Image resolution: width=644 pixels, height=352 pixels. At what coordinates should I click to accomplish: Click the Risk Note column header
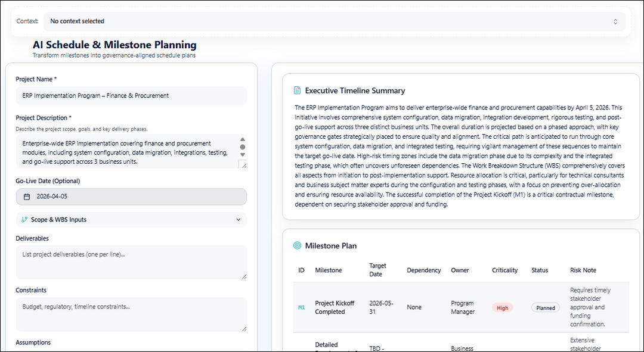[x=583, y=270]
